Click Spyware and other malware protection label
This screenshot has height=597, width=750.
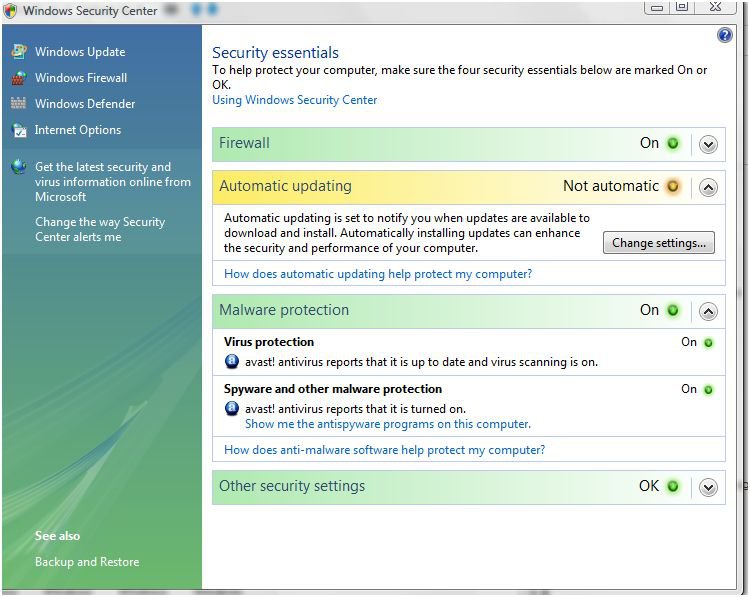click(333, 388)
